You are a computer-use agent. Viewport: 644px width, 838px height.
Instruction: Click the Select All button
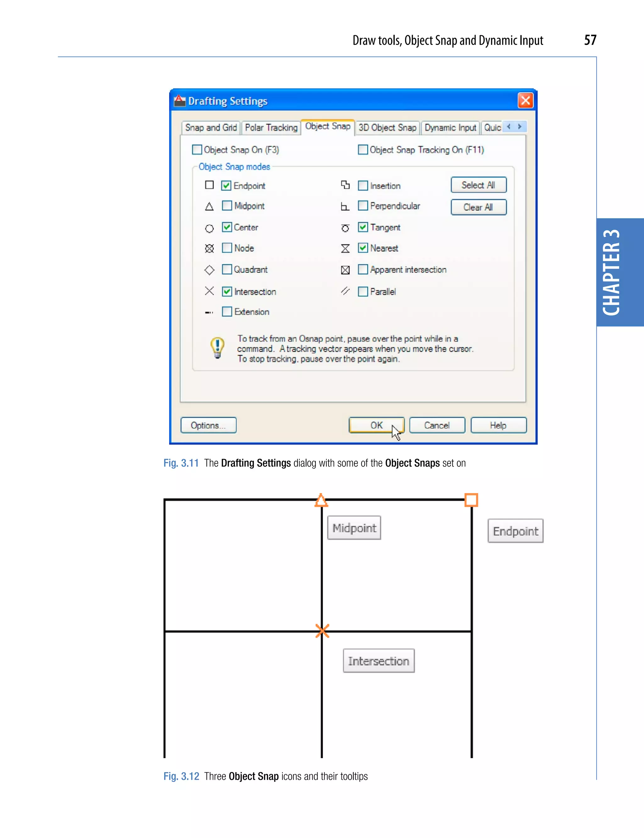coord(478,185)
